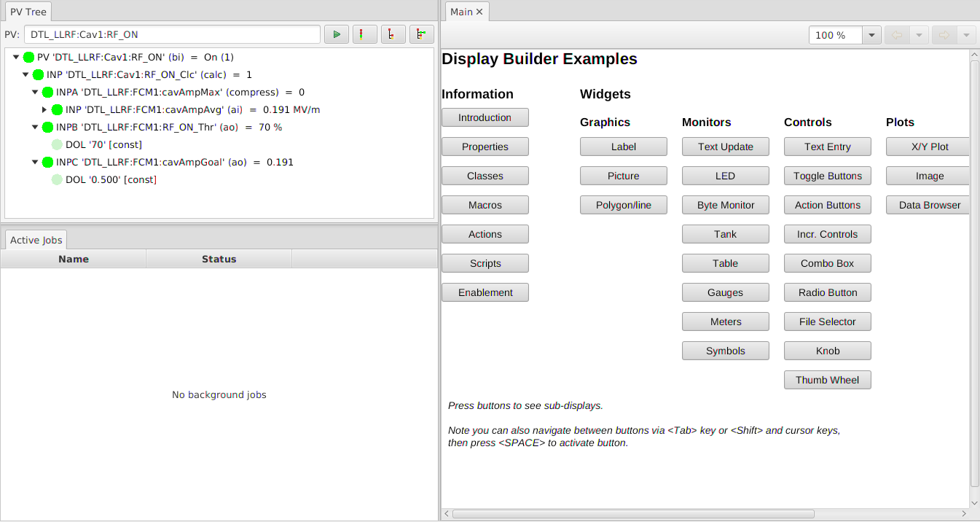This screenshot has height=522, width=980.
Task: Click the PV name input field
Action: [x=172, y=34]
